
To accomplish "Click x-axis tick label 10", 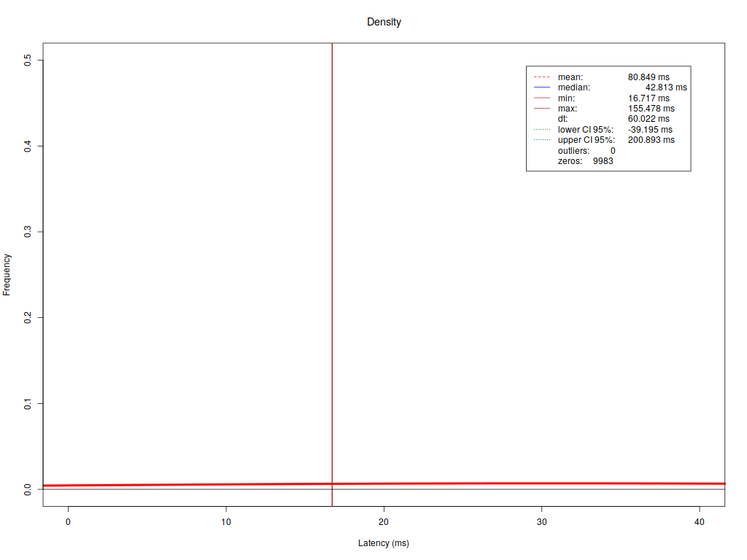I will [226, 522].
